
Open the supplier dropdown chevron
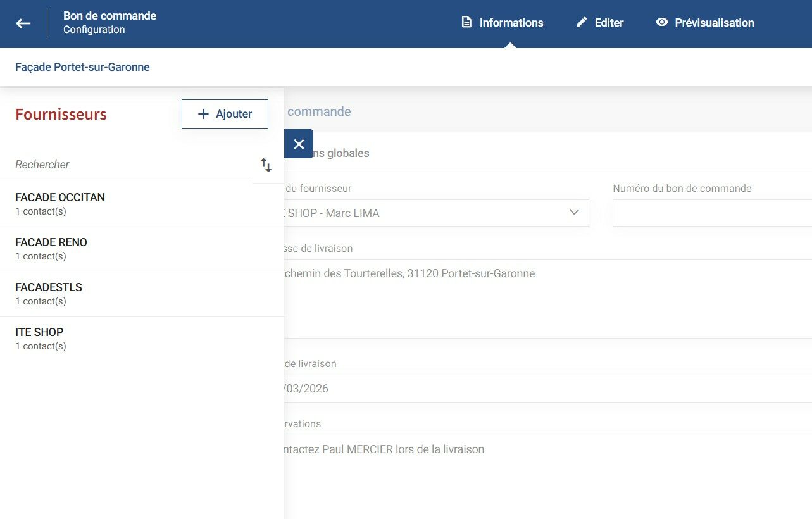click(574, 213)
